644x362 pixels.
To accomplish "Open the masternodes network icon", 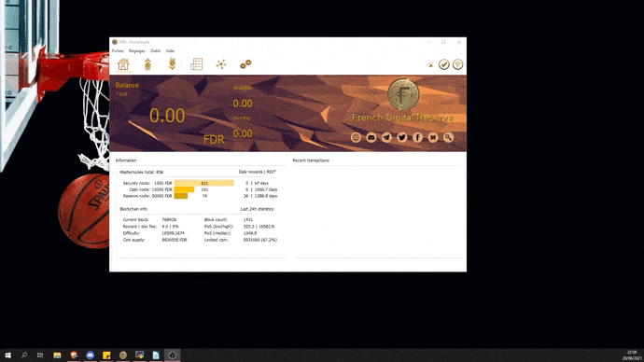I will tap(221, 64).
